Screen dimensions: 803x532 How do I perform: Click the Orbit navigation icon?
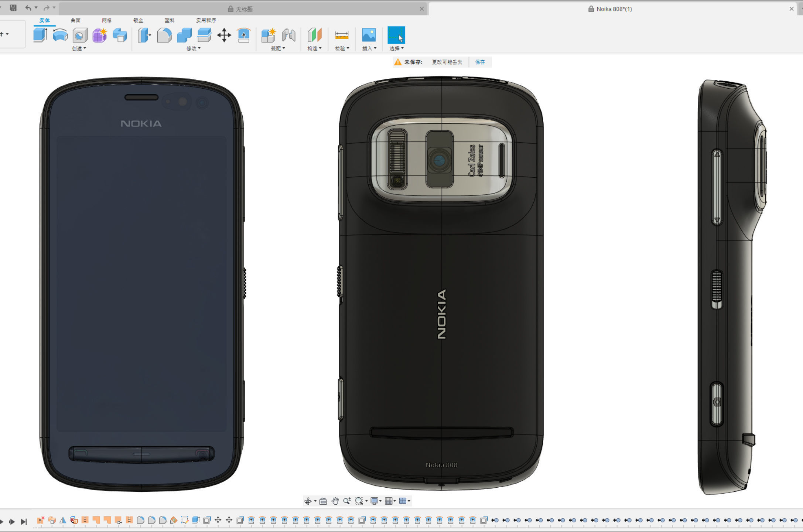(x=307, y=501)
